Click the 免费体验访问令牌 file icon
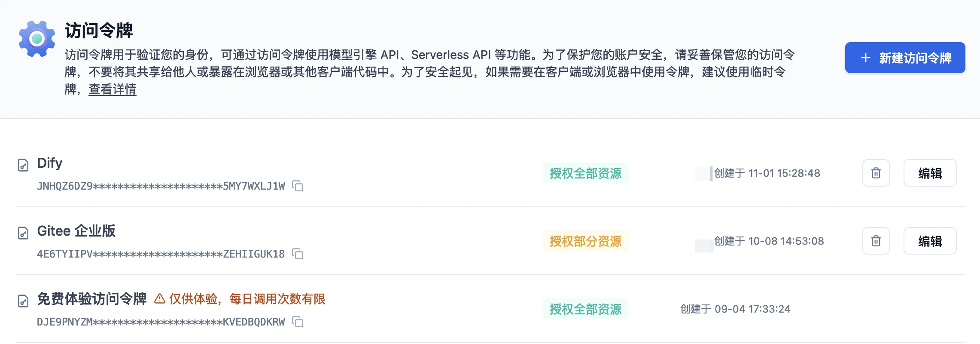Screen dimensions: 980x344 (23, 301)
